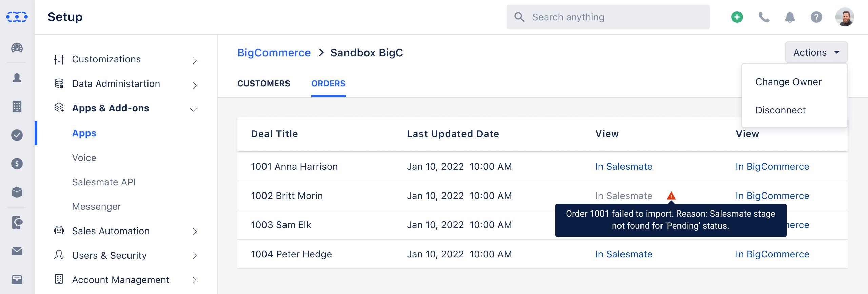This screenshot has height=294, width=868.
Task: Open the help question mark icon
Action: tap(816, 17)
